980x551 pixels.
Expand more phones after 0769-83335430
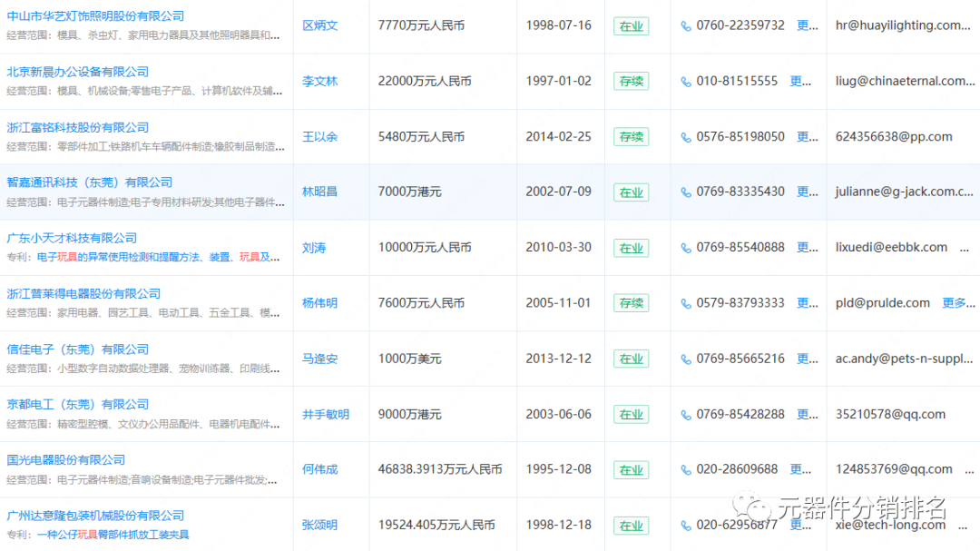808,192
